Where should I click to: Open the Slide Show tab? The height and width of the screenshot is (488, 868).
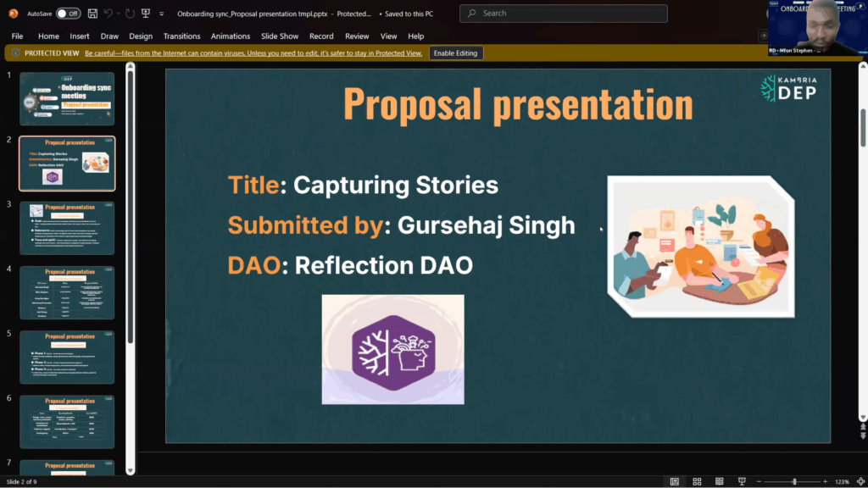[x=278, y=36]
